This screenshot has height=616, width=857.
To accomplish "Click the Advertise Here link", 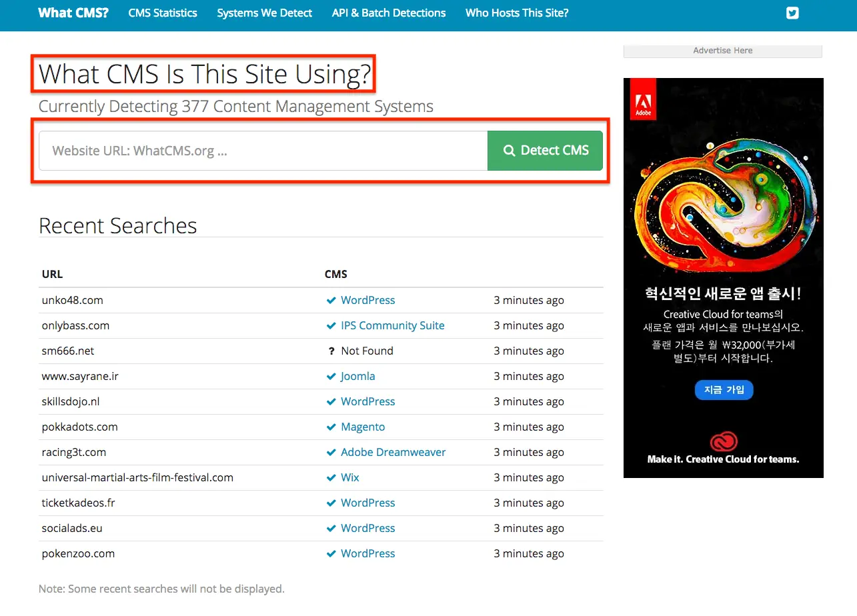I will [x=723, y=51].
